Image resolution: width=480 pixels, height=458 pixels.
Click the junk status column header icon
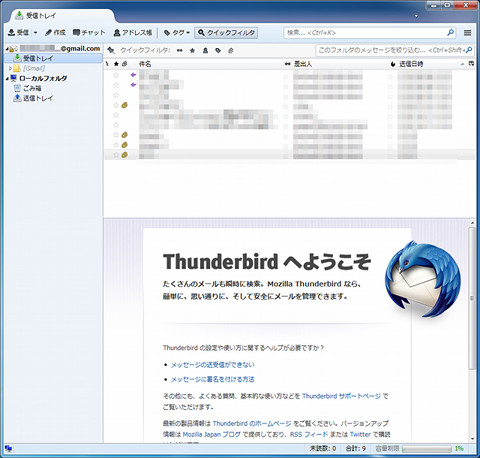point(393,64)
